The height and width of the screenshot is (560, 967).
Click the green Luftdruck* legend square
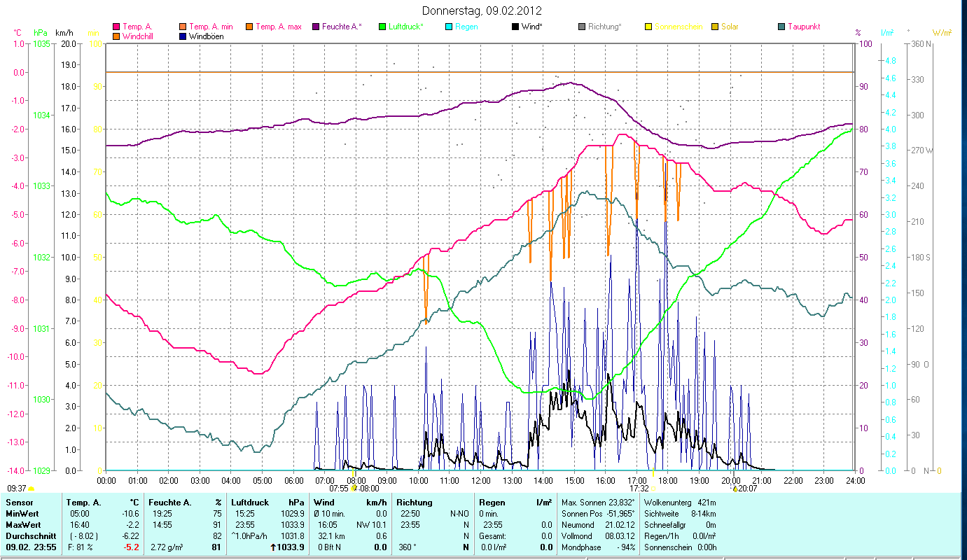(x=382, y=27)
